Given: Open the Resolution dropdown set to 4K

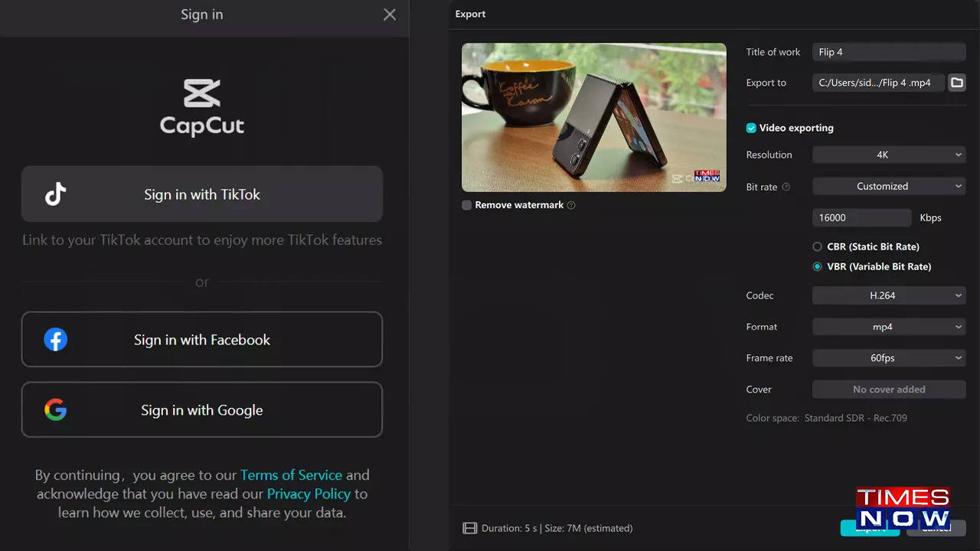Looking at the screenshot, I should click(x=889, y=155).
